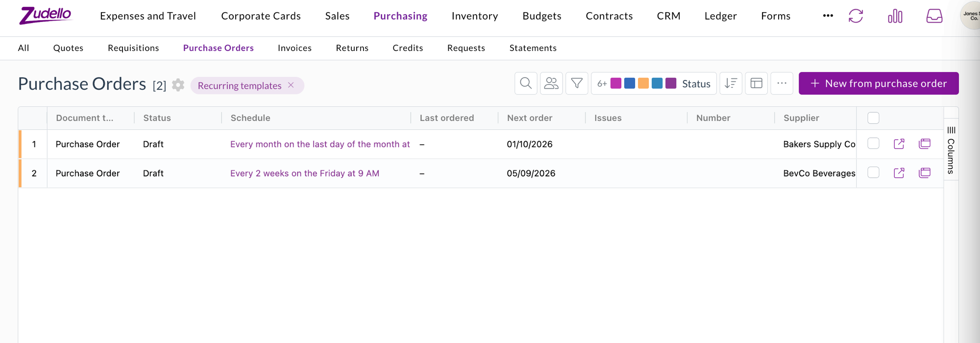Open the Jones & Co. account avatar

tap(970, 16)
